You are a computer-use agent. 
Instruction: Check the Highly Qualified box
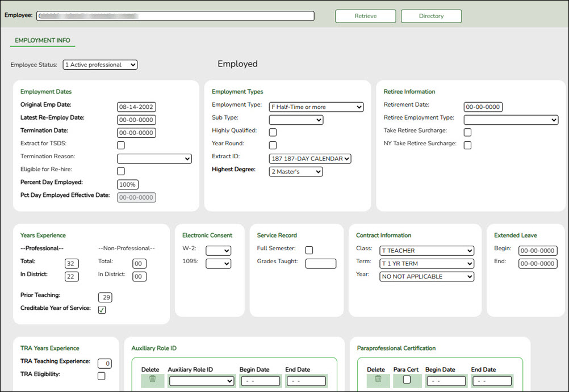click(x=273, y=132)
